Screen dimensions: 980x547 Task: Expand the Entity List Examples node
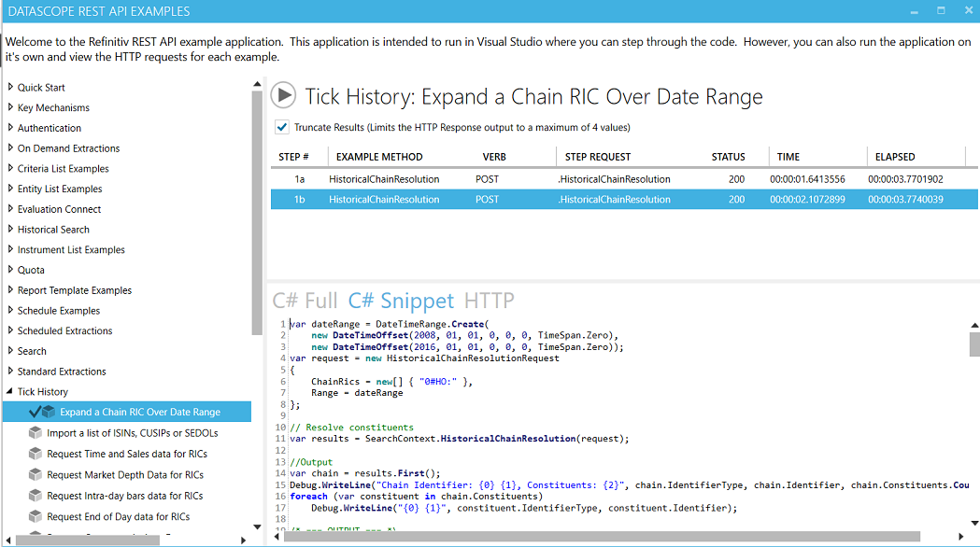click(x=10, y=189)
